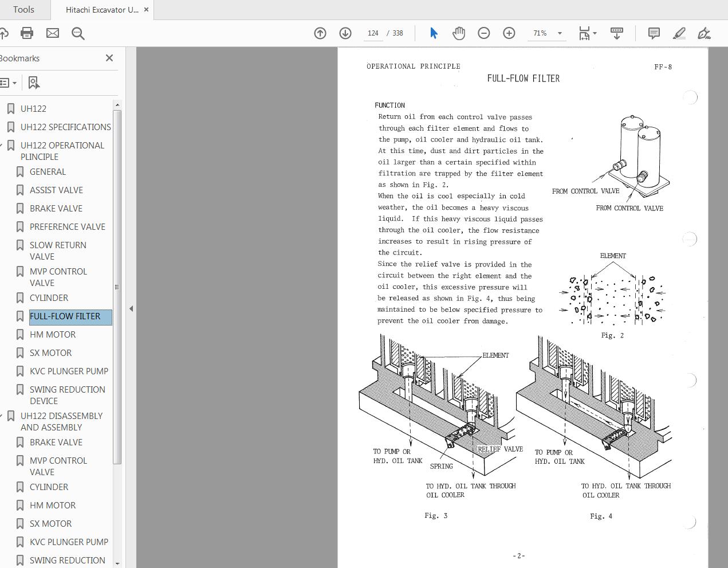Select the Highlight text pen tool
The image size is (728, 568).
point(679,33)
